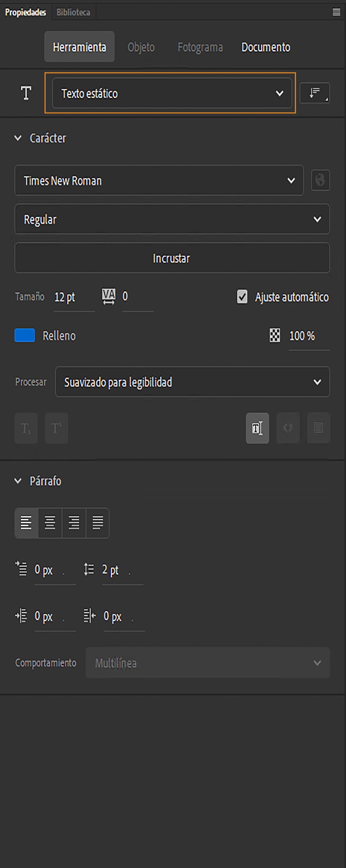This screenshot has height=868, width=346.
Task: Switch to the Documento tab
Action: click(265, 47)
